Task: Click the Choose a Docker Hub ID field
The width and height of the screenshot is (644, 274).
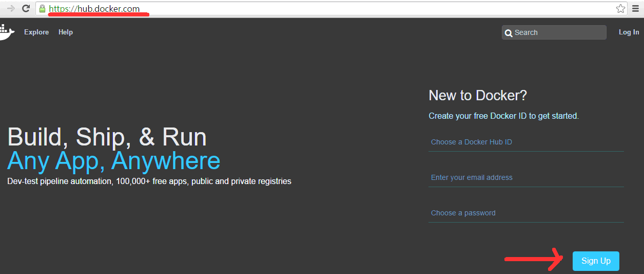Action: (526, 142)
